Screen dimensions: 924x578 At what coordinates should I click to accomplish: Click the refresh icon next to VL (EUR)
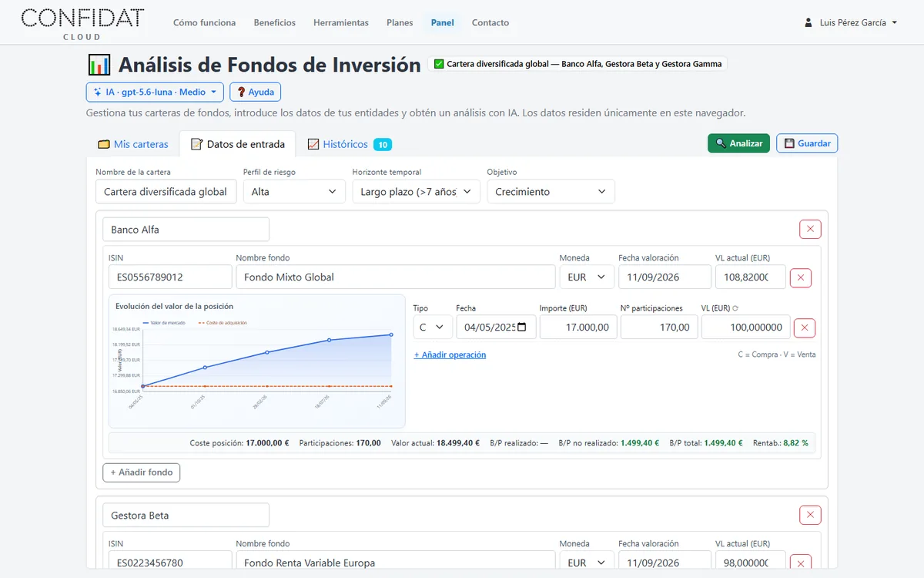[735, 308]
